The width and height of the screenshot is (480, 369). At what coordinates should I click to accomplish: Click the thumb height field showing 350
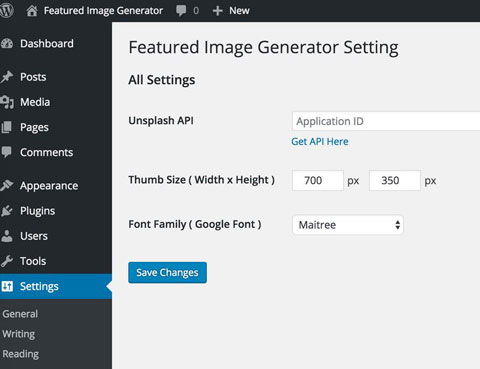click(x=395, y=180)
